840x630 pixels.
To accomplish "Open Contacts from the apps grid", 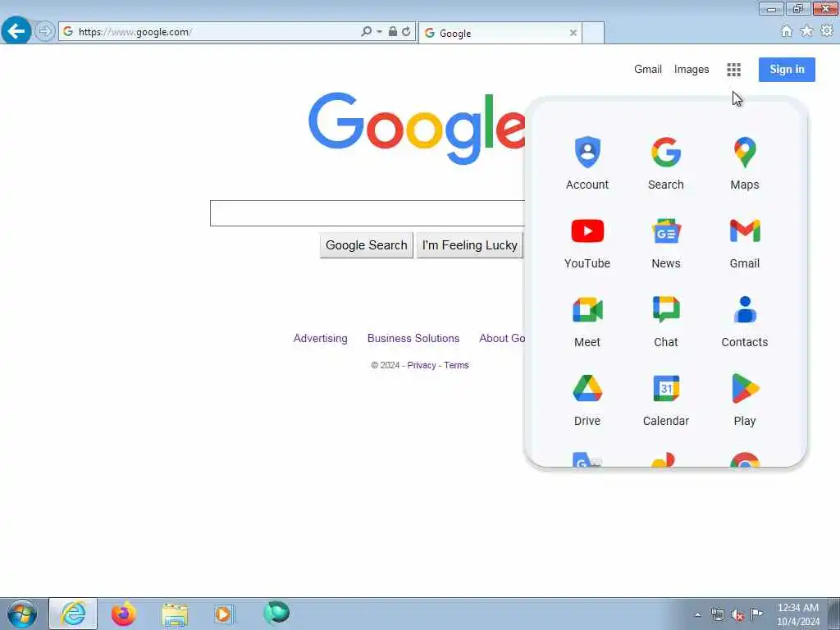I will coord(745,321).
